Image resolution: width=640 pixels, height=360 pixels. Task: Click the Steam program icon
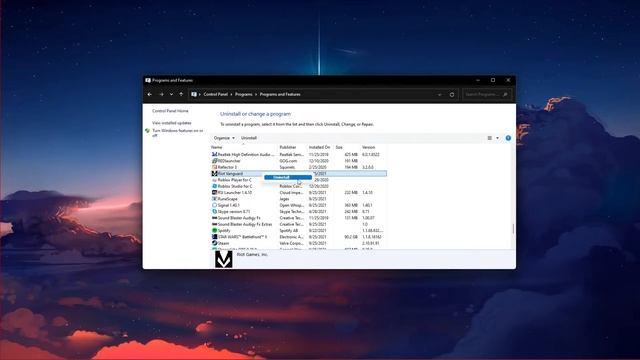tap(214, 243)
